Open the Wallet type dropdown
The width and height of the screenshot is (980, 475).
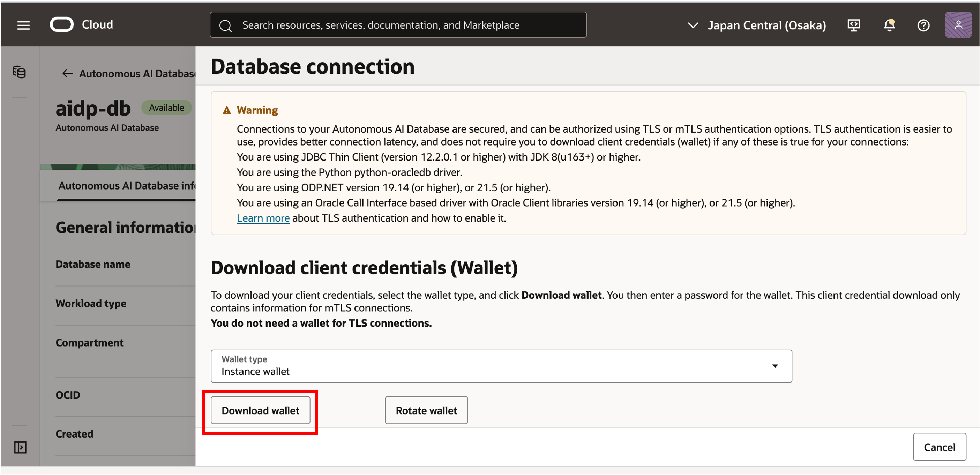(x=501, y=366)
